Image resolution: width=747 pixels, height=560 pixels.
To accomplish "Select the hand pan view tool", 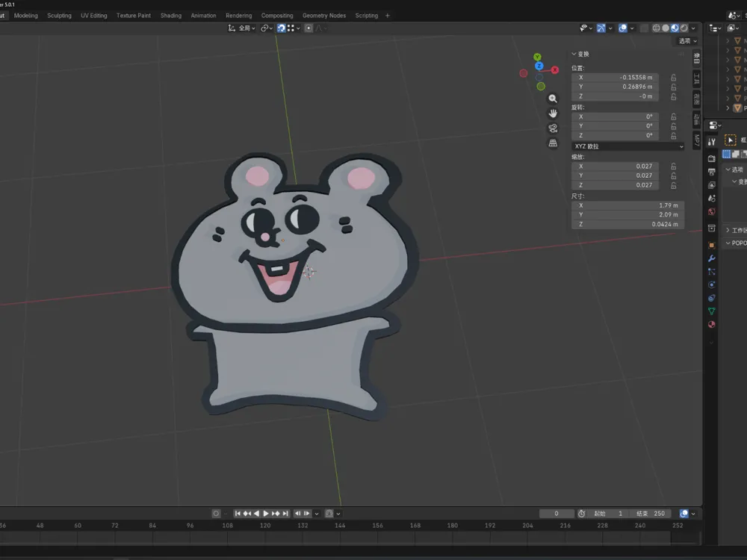I will pyautogui.click(x=553, y=113).
